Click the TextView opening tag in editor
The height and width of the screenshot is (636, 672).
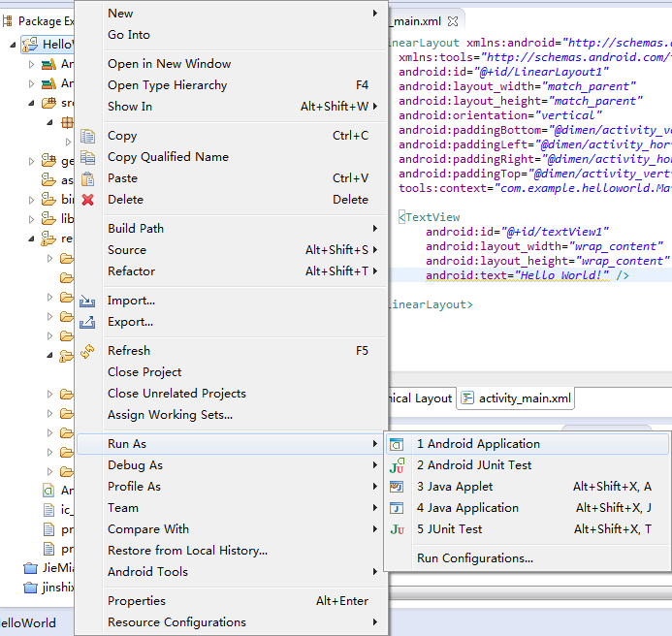coord(430,217)
